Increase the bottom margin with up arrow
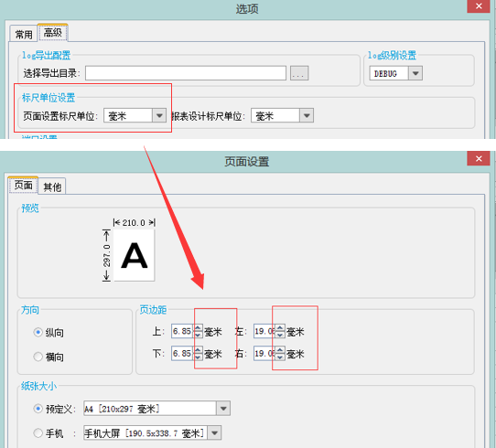 coord(198,350)
